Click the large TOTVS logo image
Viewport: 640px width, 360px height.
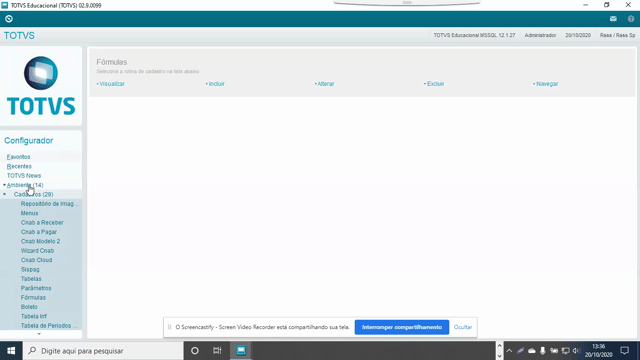pyautogui.click(x=41, y=86)
